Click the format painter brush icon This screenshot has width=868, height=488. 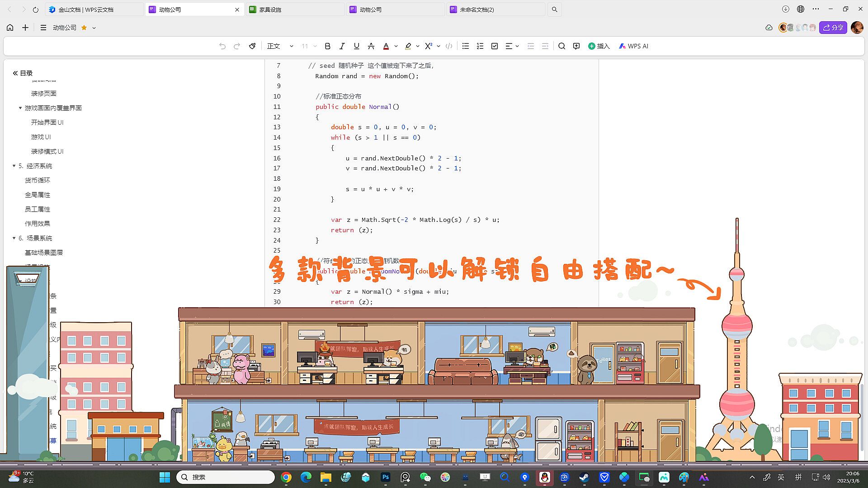252,46
